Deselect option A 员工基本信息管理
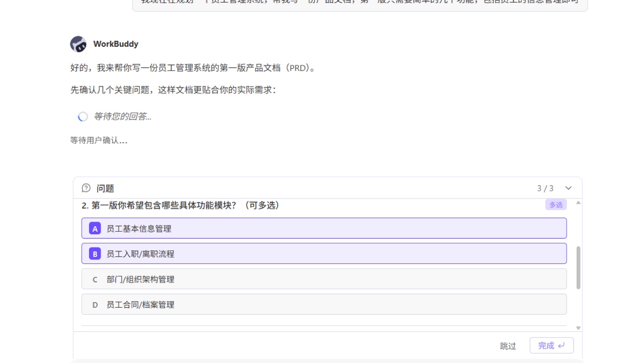 (x=324, y=228)
